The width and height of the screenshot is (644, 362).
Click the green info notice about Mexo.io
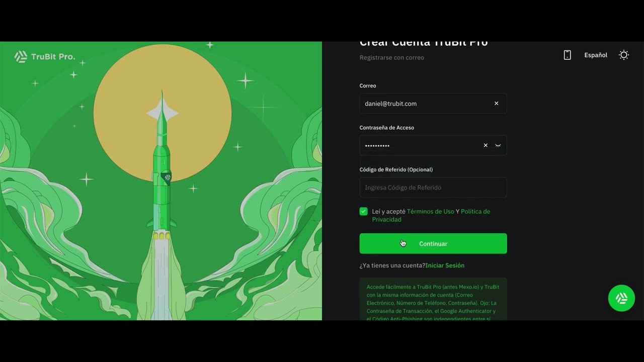(433, 300)
